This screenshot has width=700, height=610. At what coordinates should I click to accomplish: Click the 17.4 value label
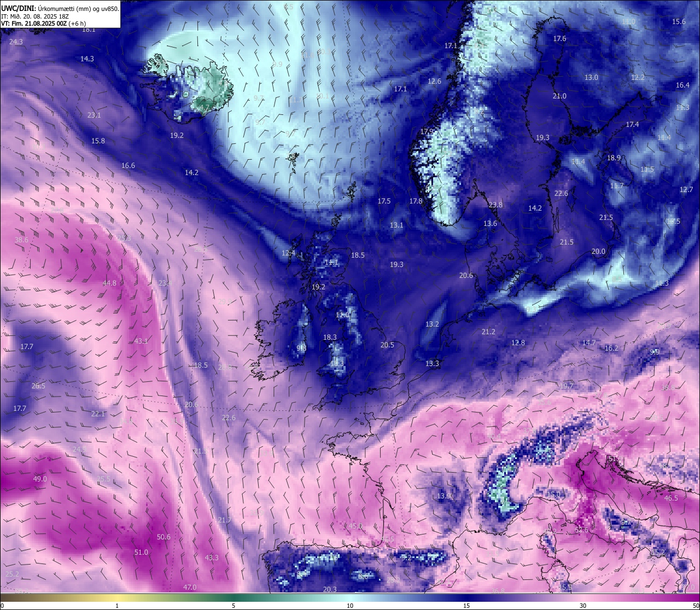tap(632, 124)
